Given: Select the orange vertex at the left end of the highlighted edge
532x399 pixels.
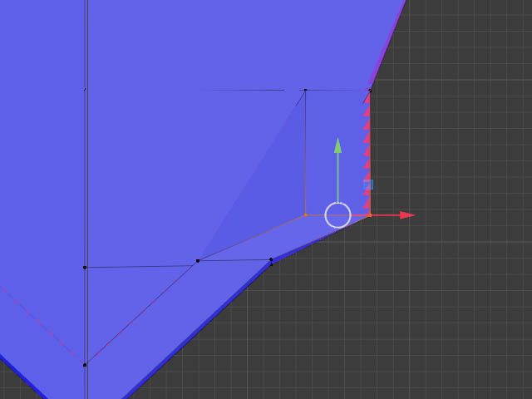Looking at the screenshot, I should coord(306,214).
